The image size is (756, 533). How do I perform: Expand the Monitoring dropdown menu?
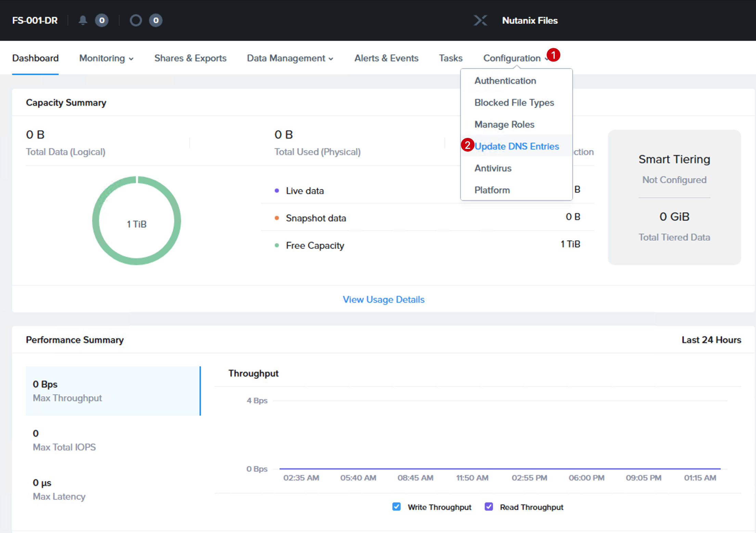click(x=106, y=58)
